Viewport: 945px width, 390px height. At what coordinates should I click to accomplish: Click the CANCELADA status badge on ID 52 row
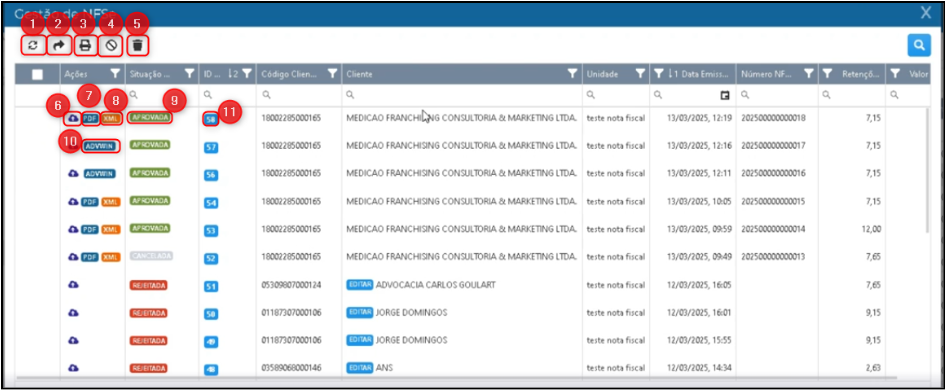coord(151,256)
